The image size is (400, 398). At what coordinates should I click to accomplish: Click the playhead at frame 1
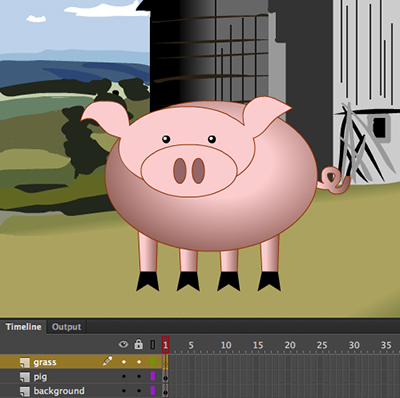point(165,345)
